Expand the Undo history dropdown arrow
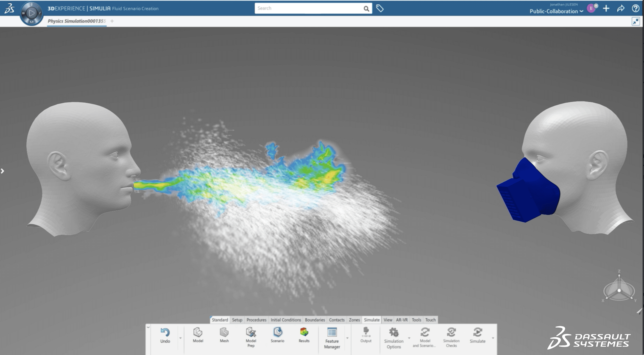This screenshot has width=644, height=355. 180,338
